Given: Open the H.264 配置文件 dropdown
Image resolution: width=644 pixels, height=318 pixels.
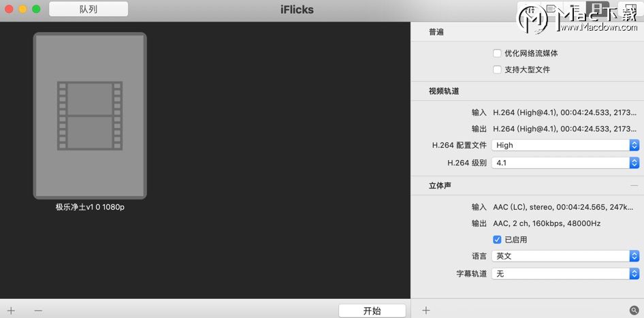Looking at the screenshot, I should tap(566, 145).
